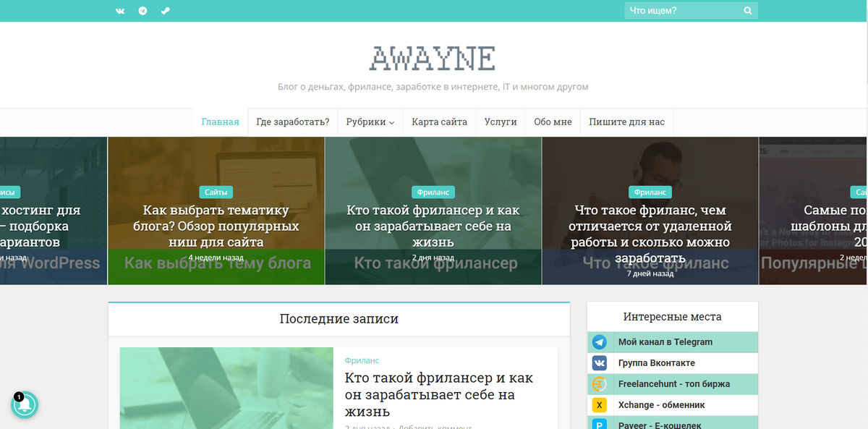This screenshot has height=429, width=868.
Task: Open the 'Пишите для нас' menu item
Action: point(626,122)
